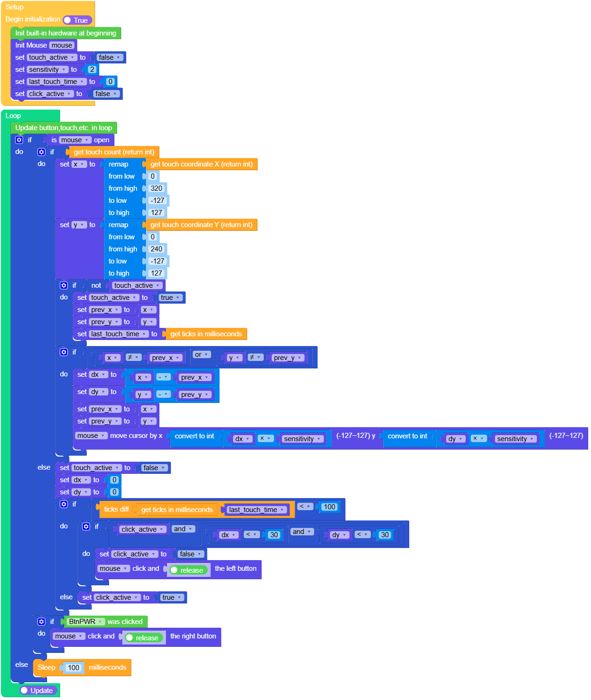Click the gear on the click_active condition if block
The height and width of the screenshot is (700, 591).
(x=86, y=527)
